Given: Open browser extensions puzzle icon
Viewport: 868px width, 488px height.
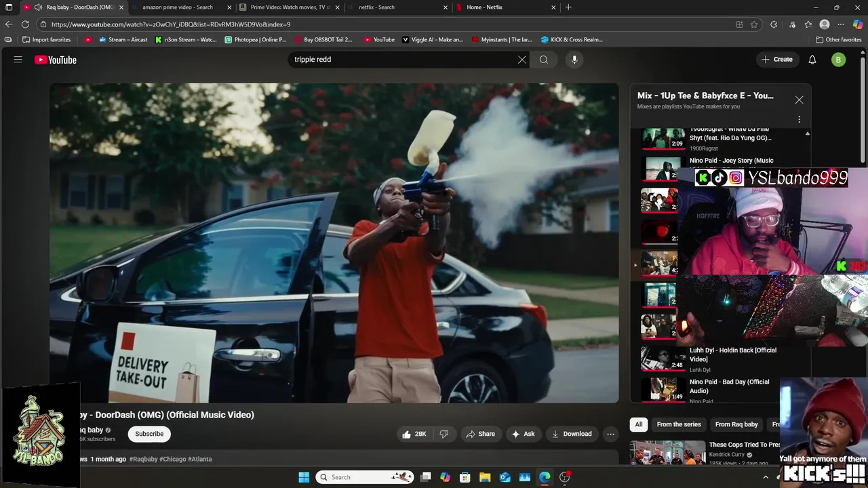Looking at the screenshot, I should coord(774,24).
